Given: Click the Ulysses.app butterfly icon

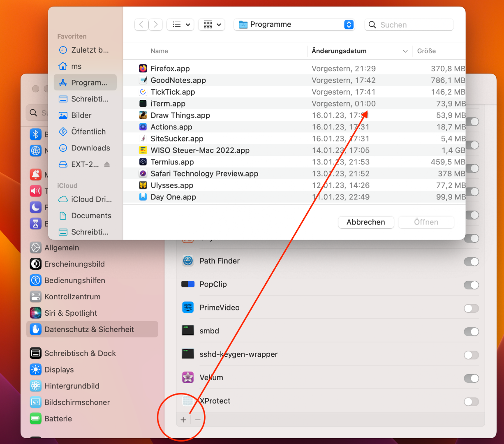Looking at the screenshot, I should pyautogui.click(x=143, y=185).
